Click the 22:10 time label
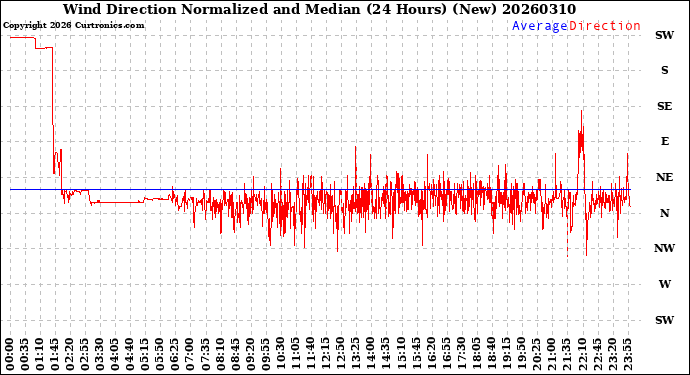Screen dimensions: 690x375 tap(582, 355)
